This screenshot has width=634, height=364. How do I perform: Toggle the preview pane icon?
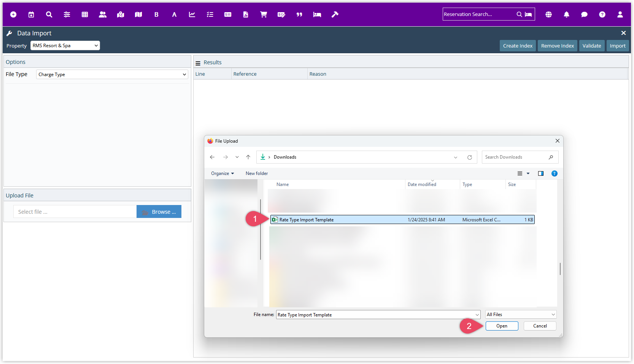pyautogui.click(x=540, y=173)
